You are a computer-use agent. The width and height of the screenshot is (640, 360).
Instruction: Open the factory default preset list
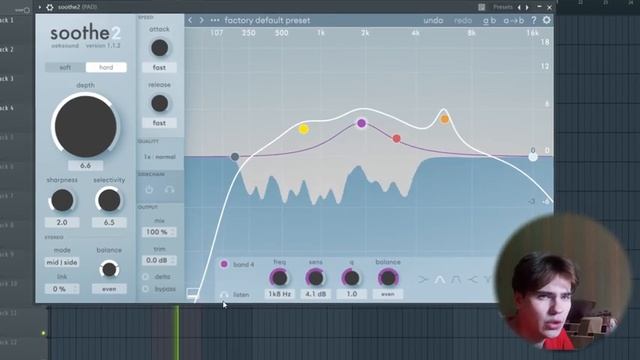(x=267, y=20)
